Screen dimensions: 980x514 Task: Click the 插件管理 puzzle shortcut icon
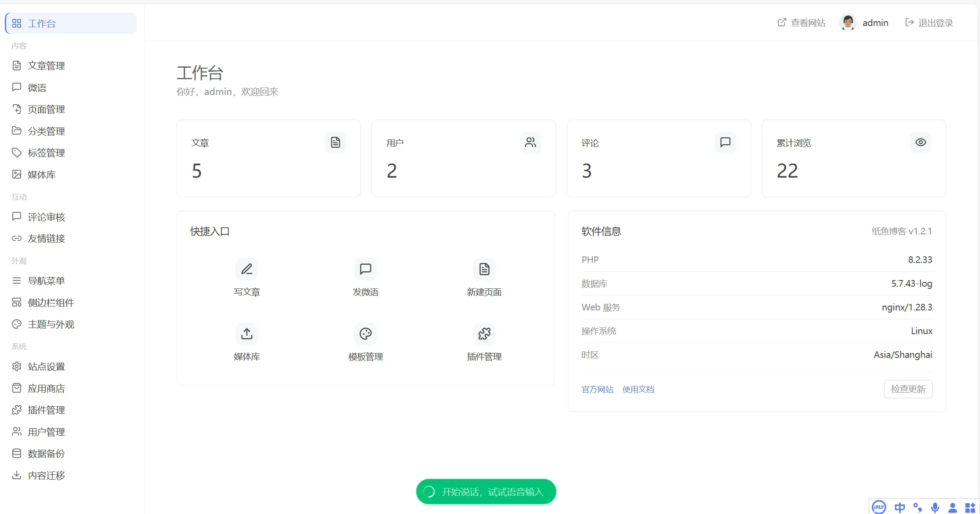coord(484,334)
